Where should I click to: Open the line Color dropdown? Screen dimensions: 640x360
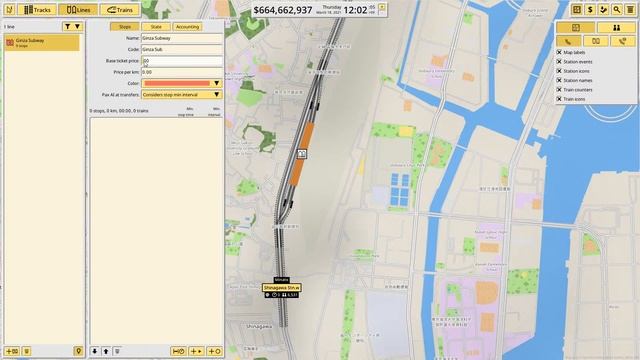(x=182, y=83)
